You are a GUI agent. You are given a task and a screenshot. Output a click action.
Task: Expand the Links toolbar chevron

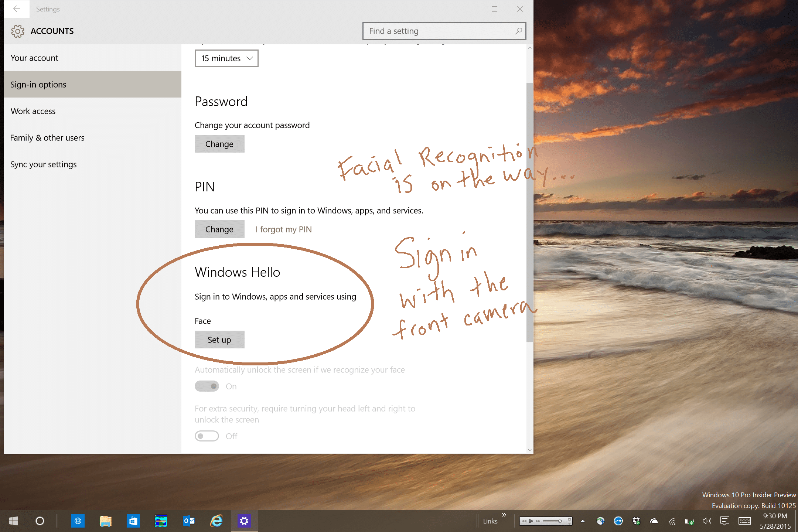[504, 515]
